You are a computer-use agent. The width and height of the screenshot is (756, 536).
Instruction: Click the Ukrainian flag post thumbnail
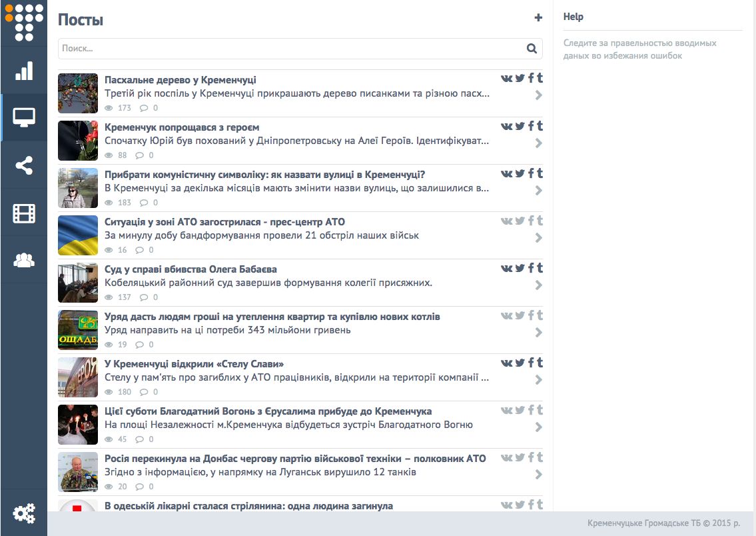78,235
